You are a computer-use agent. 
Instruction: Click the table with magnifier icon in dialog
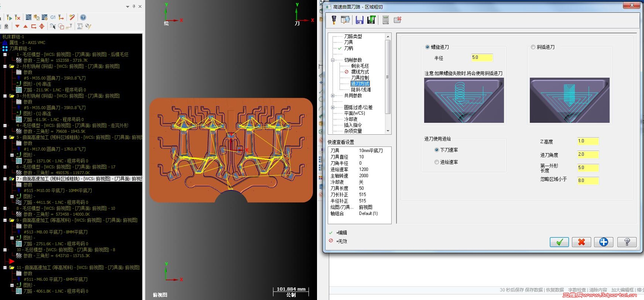click(345, 20)
